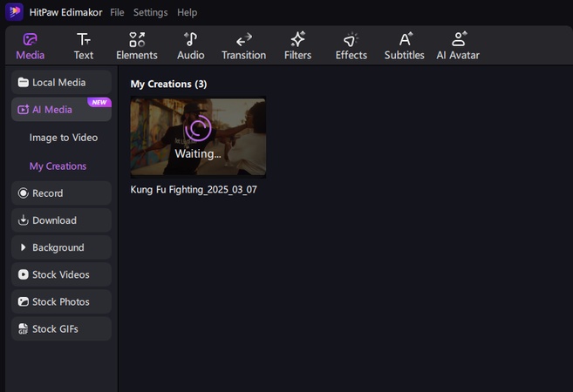573x392 pixels.
Task: Select the Elements icon in toolbar
Action: (137, 46)
